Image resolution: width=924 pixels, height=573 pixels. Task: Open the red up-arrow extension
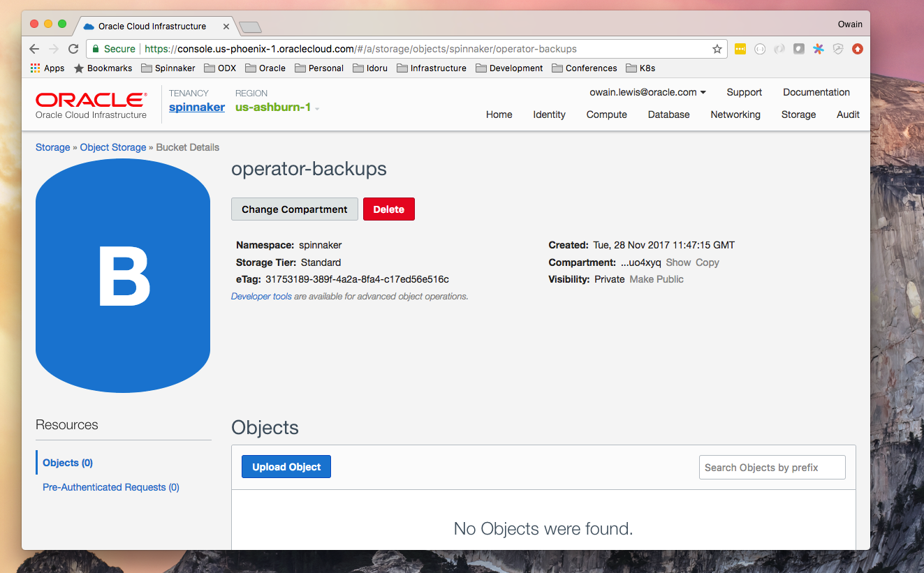[x=858, y=49]
